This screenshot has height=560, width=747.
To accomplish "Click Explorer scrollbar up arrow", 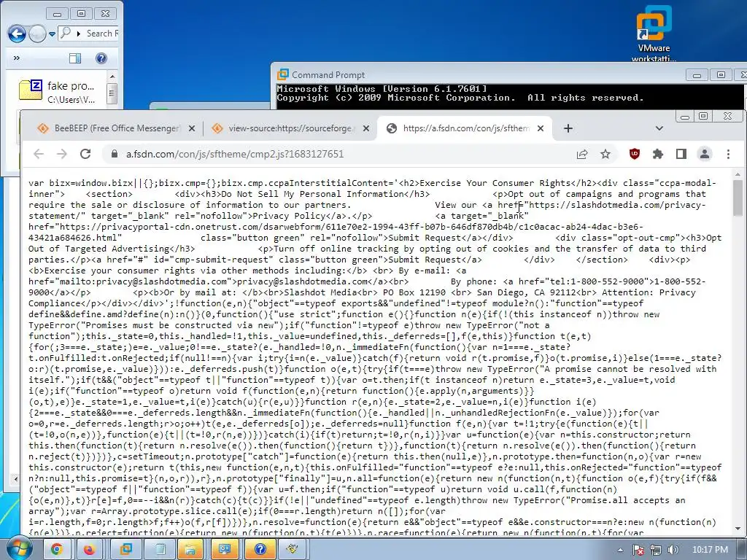I will pos(112,76).
